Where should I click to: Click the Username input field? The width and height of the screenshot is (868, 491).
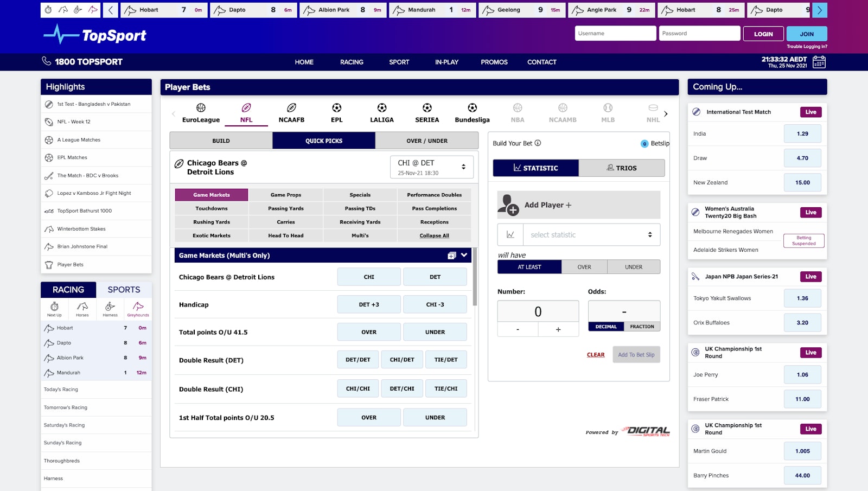[x=615, y=33]
